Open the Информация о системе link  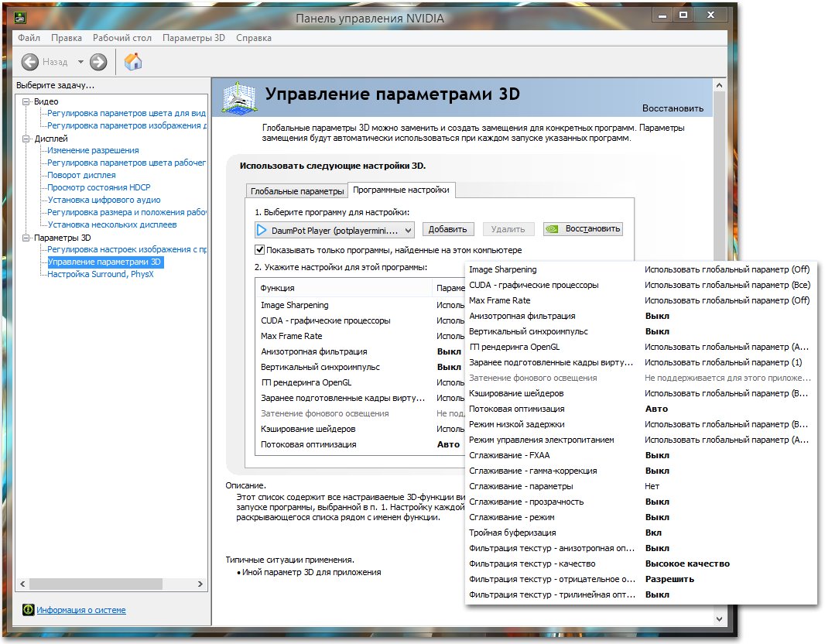coord(81,610)
